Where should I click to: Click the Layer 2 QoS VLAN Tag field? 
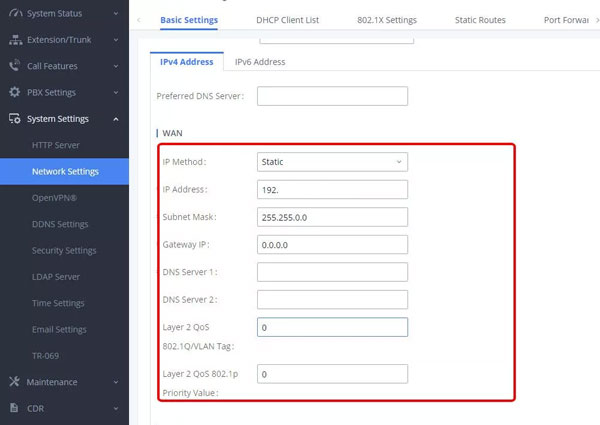point(332,327)
